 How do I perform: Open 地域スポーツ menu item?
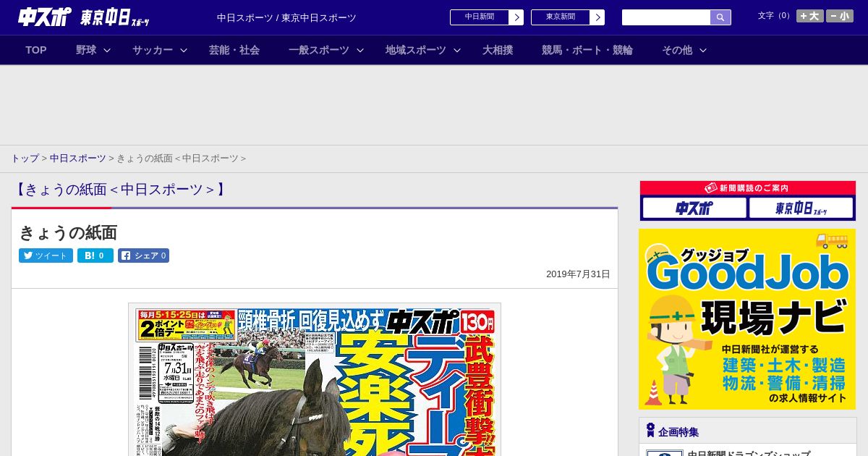[416, 50]
